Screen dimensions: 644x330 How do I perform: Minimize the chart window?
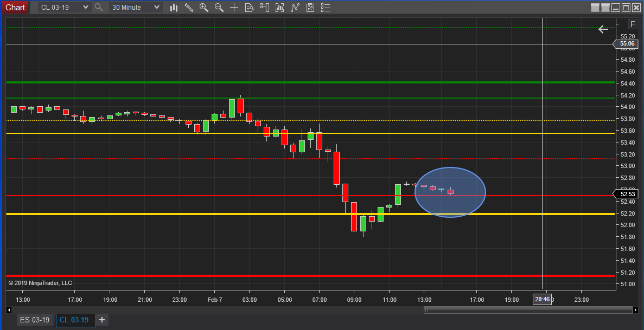tap(616, 8)
